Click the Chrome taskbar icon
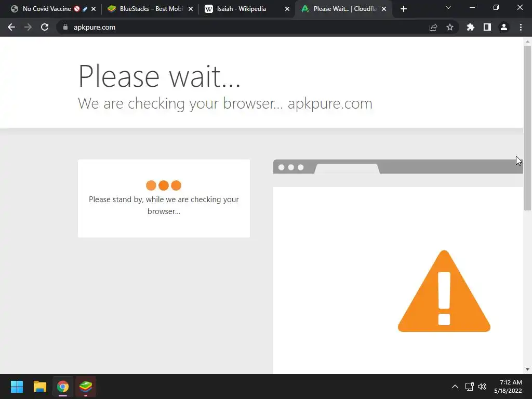Screen dimensions: 532x399 pyautogui.click(x=63, y=387)
